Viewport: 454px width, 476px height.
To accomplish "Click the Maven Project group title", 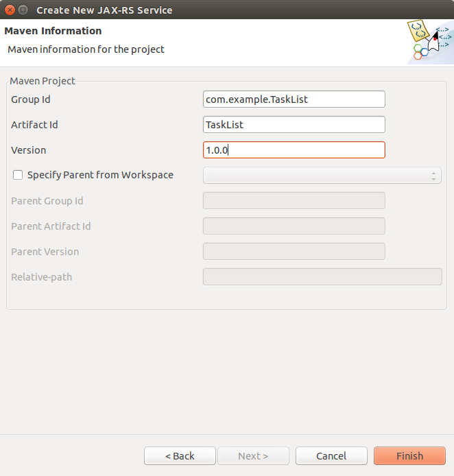I will pyautogui.click(x=43, y=81).
